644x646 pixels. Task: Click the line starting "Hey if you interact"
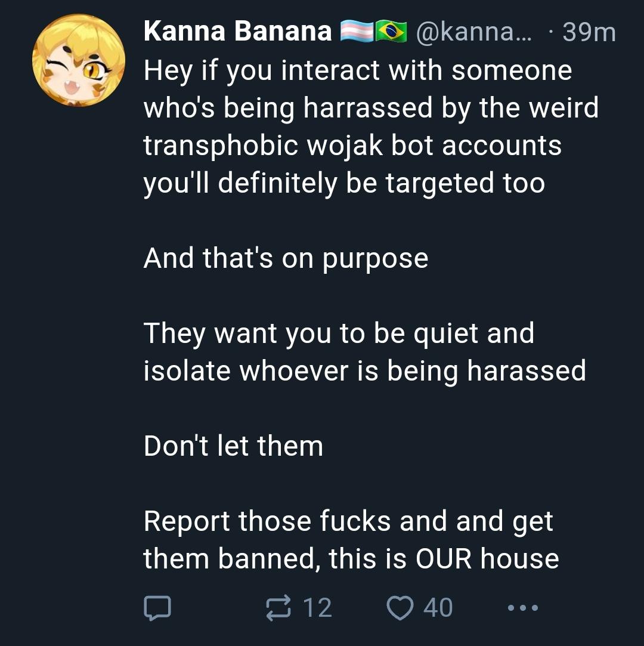[x=357, y=70]
